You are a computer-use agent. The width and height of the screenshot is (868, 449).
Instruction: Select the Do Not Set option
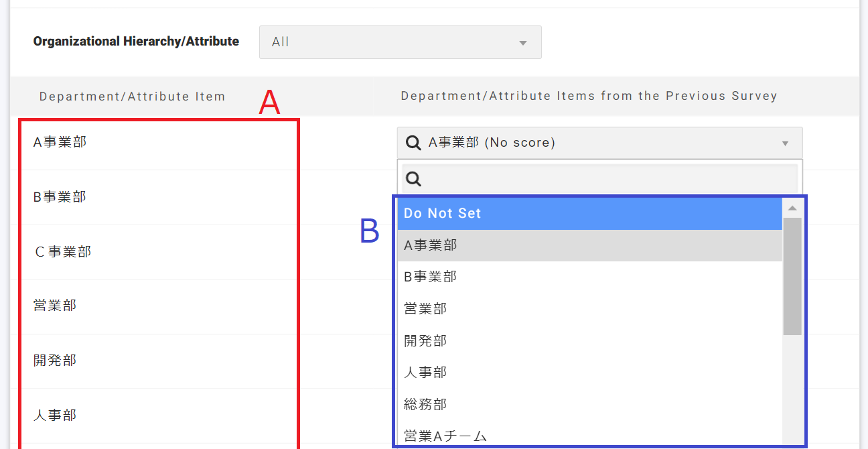pos(589,213)
